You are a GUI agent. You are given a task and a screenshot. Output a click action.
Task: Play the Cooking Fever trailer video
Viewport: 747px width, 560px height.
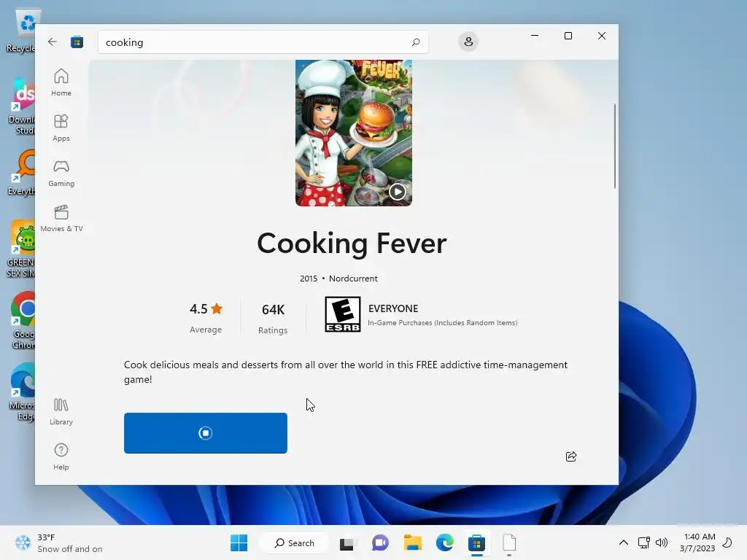click(x=398, y=192)
